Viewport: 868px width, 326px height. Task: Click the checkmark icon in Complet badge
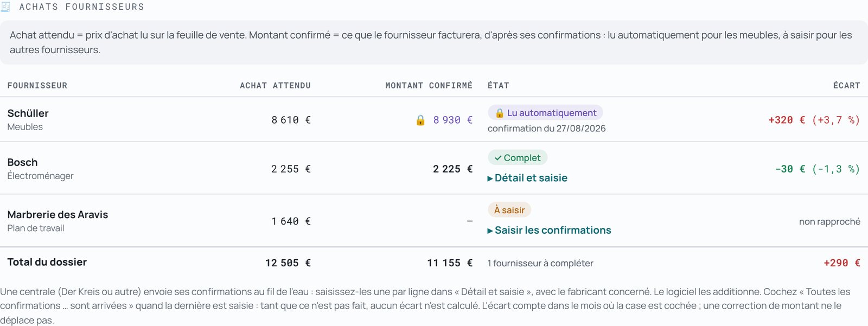point(498,158)
